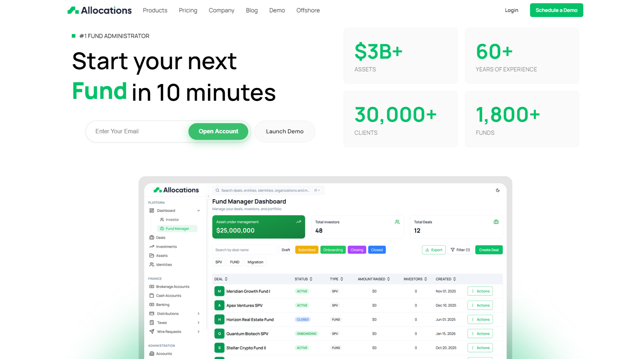Open the Offshore nav link
Image resolution: width=644 pixels, height=359 pixels.
pyautogui.click(x=308, y=10)
